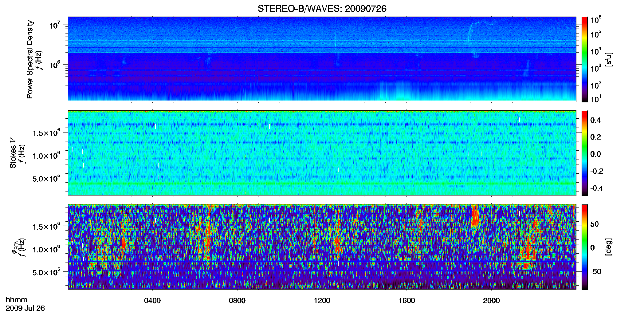
Task: Click the 10^3 label on the sfu color bar
Action: click(x=596, y=68)
